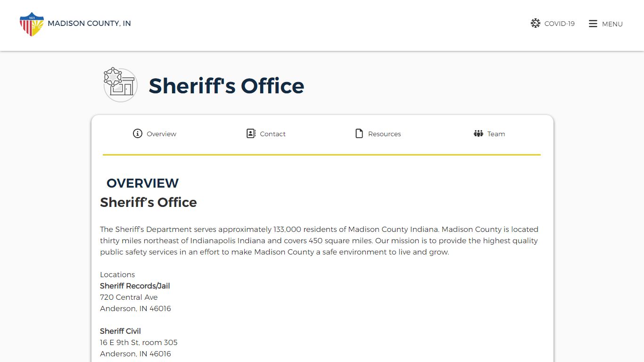The width and height of the screenshot is (644, 362).
Task: Click the Overview info circle icon
Action: click(137, 133)
